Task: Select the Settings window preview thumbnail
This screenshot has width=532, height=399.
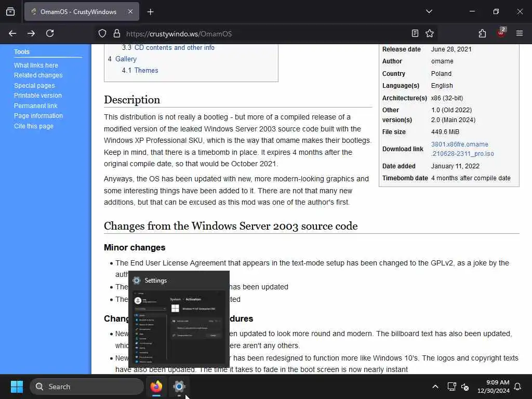Action: pos(179,327)
